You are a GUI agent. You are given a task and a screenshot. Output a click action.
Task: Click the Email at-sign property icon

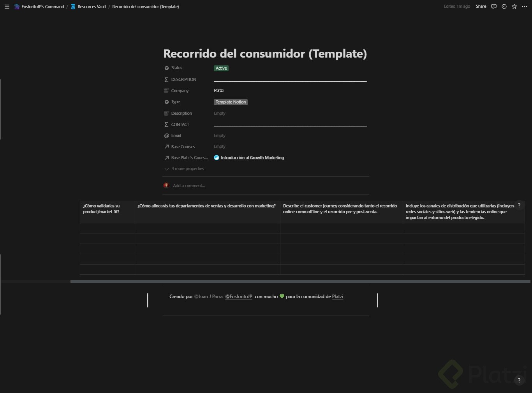tap(167, 136)
